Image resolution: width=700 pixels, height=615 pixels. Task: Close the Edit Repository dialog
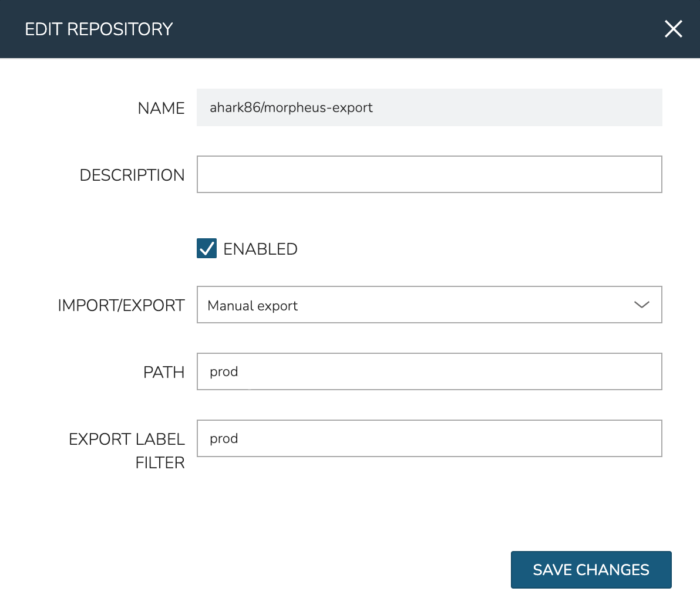(673, 29)
